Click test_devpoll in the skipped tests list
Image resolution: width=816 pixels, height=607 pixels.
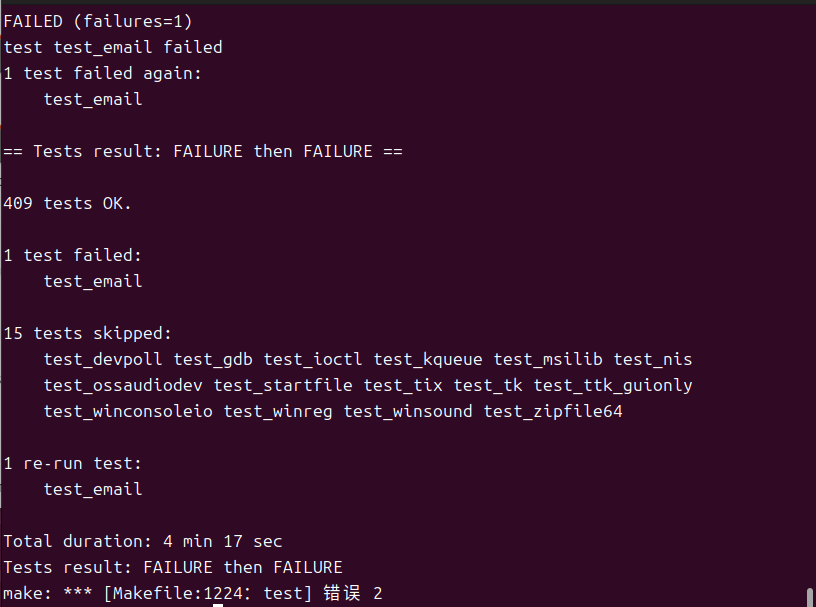click(103, 359)
